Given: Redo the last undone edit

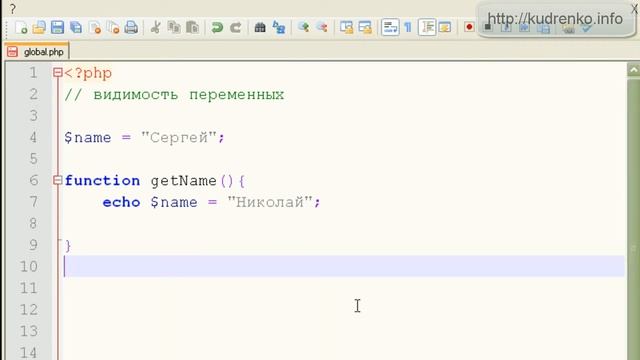Looking at the screenshot, I should (x=236, y=28).
